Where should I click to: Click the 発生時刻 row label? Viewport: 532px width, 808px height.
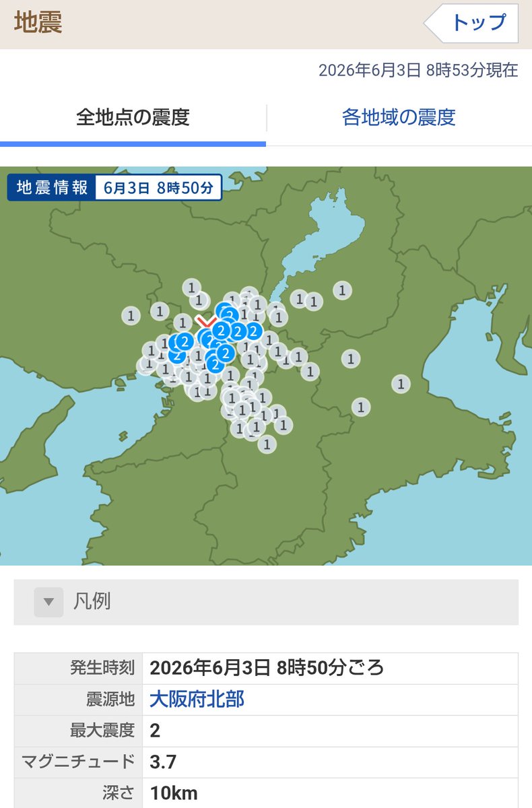click(x=102, y=669)
